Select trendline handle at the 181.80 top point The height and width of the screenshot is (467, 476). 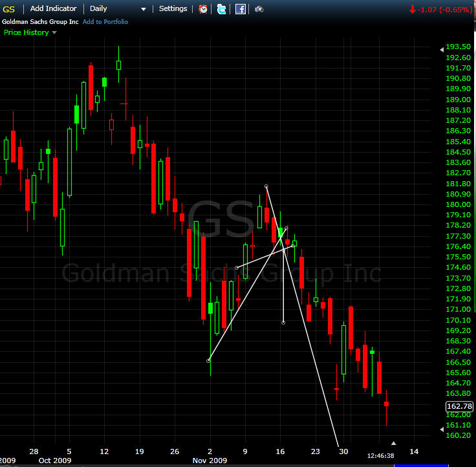point(266,186)
